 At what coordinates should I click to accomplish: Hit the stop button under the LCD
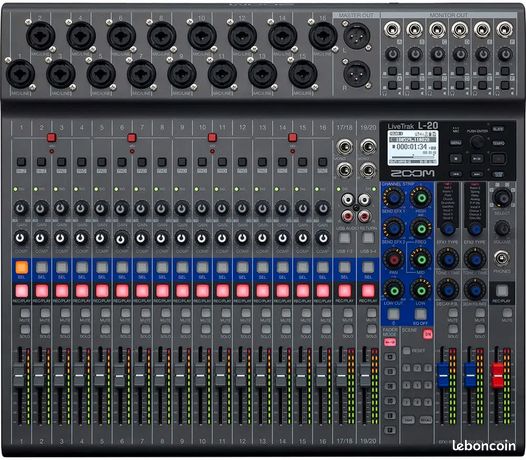[456, 158]
